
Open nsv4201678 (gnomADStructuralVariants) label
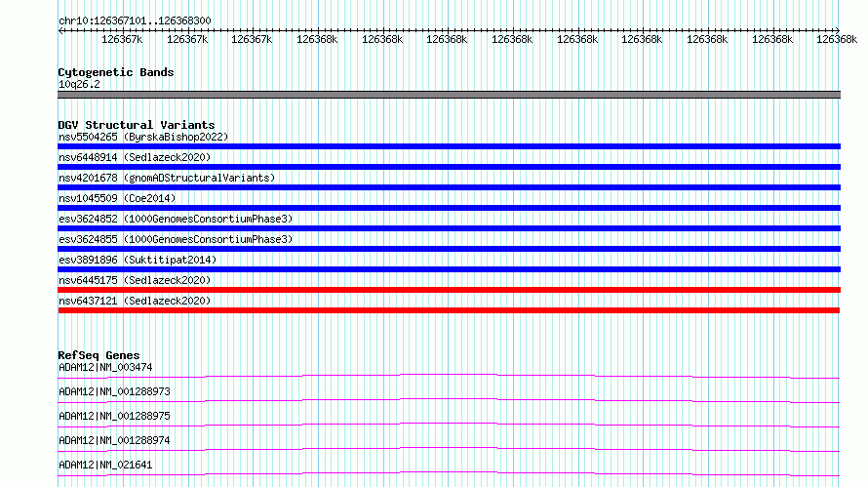click(167, 178)
